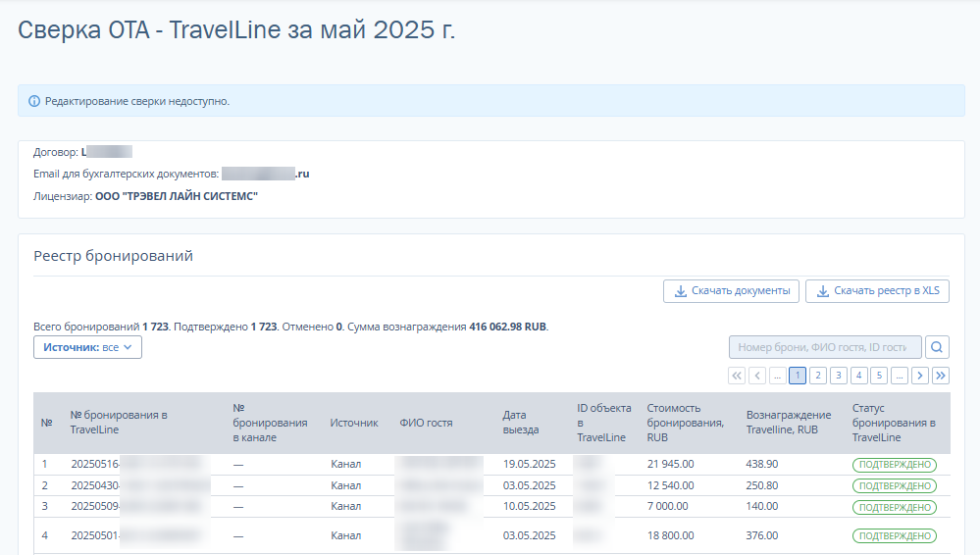This screenshot has height=555, width=980.
Task: Select current page 1 in pagination
Action: [x=798, y=376]
